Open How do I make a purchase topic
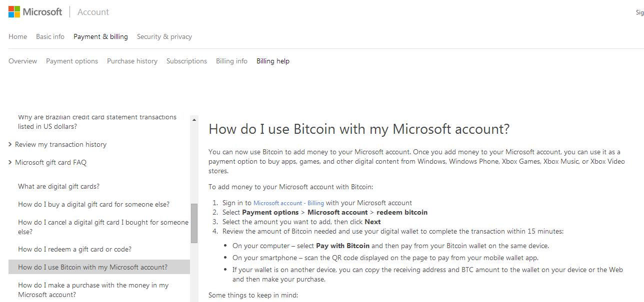The height and width of the screenshot is (302, 644). pos(93,290)
